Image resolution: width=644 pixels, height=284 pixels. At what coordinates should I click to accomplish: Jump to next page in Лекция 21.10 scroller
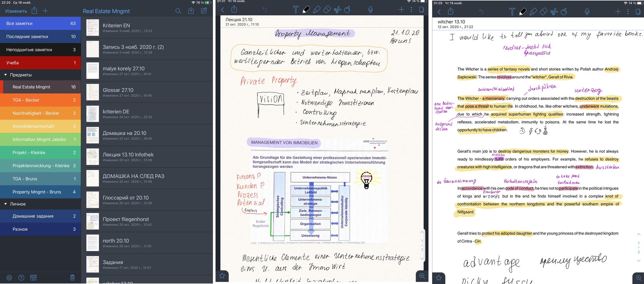pos(422,259)
